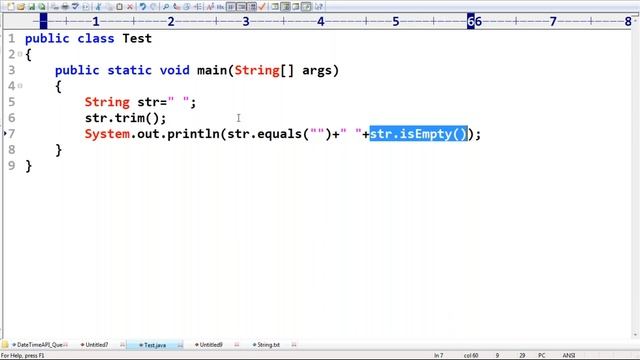Image resolution: width=640 pixels, height=360 pixels.
Task: Switch to the DateTimeAPI_Que document tab
Action: [40, 345]
